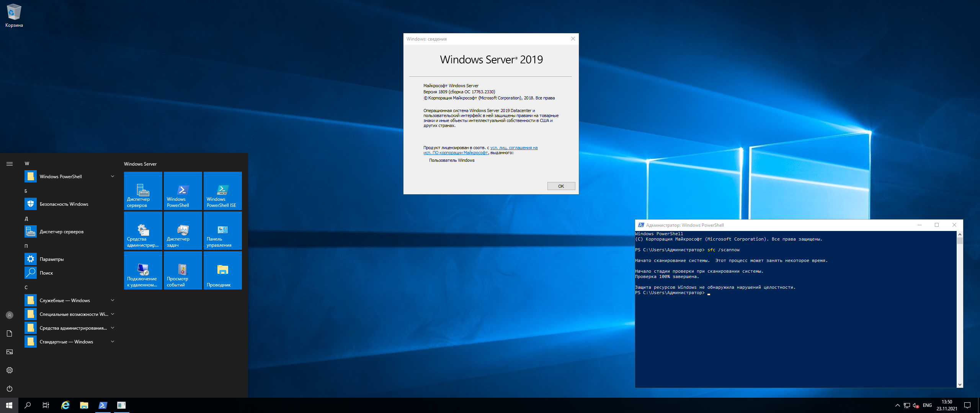Open Просмотр событий tile
This screenshot has height=413, width=980.
point(183,270)
